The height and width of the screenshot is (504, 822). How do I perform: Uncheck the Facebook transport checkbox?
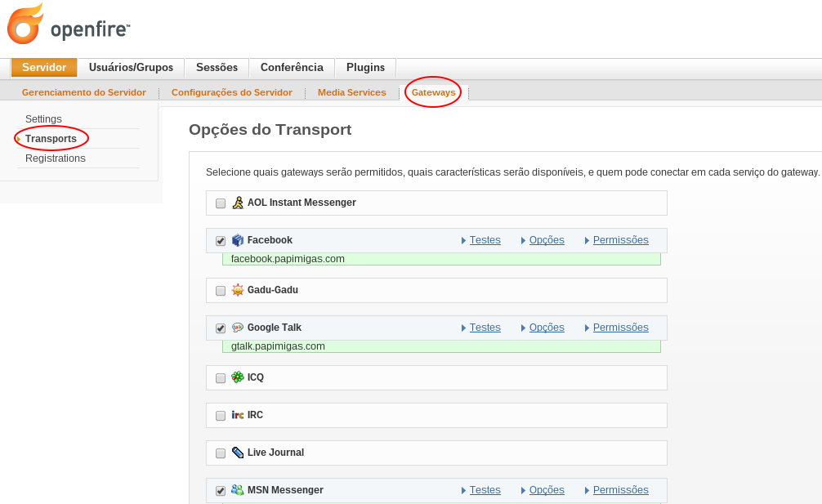click(x=221, y=241)
